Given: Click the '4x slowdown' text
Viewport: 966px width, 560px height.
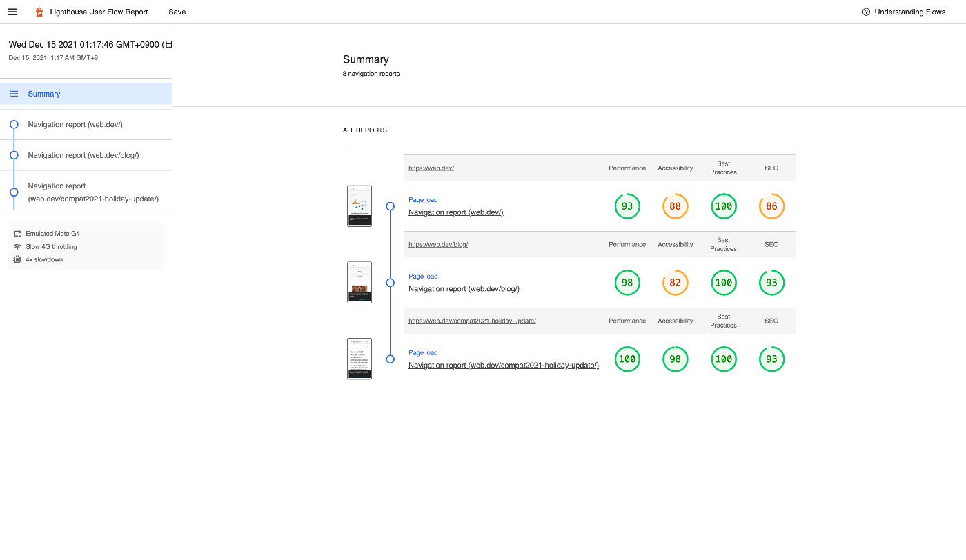Looking at the screenshot, I should pyautogui.click(x=44, y=260).
